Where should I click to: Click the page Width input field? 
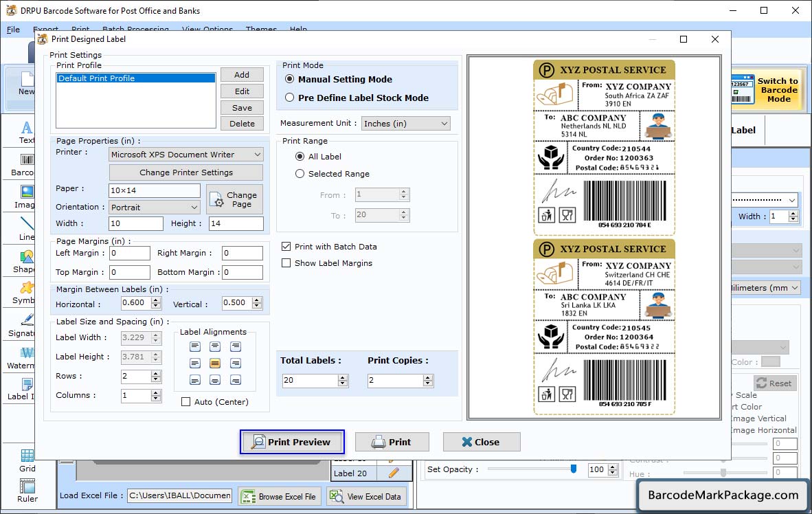(x=136, y=223)
